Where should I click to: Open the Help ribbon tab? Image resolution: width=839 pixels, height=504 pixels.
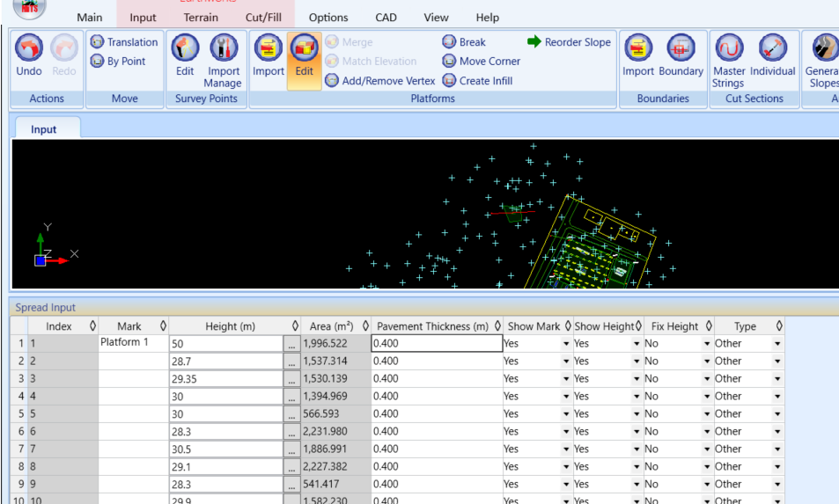tap(488, 17)
